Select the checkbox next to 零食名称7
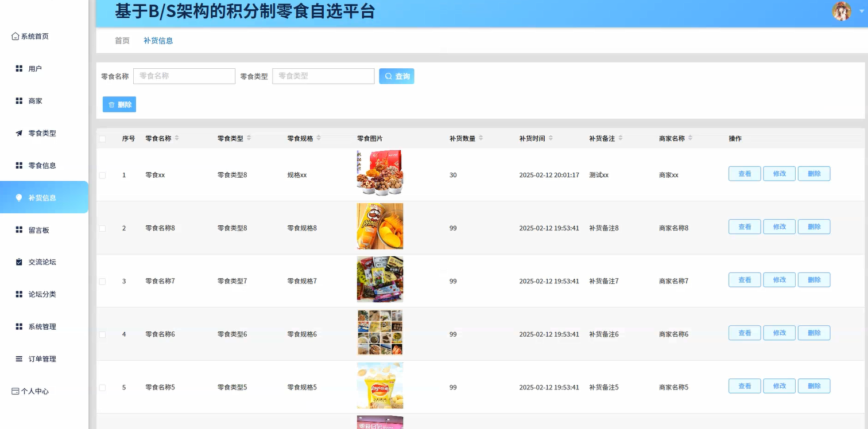 [x=102, y=281]
